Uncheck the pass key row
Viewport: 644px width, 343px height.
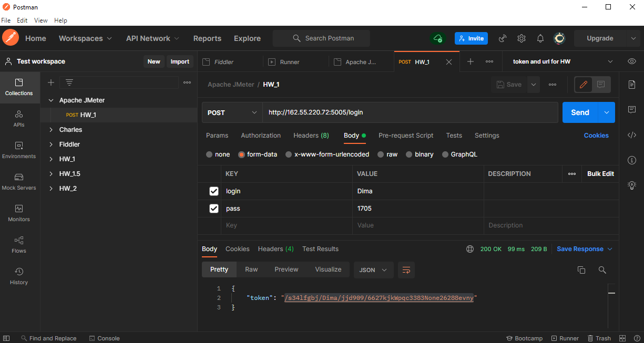214,208
